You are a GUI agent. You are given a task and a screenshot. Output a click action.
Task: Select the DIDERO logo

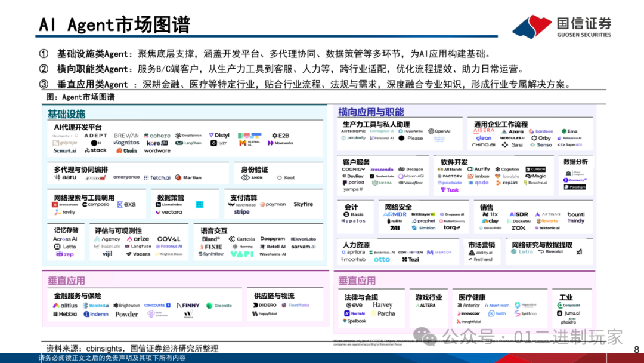pyautogui.click(x=265, y=306)
